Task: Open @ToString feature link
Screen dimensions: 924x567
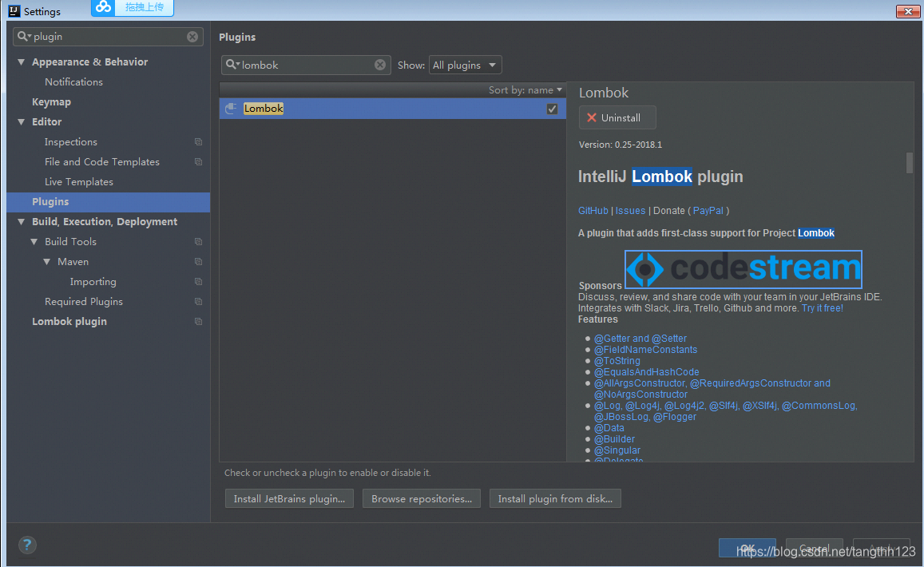Action: click(617, 361)
